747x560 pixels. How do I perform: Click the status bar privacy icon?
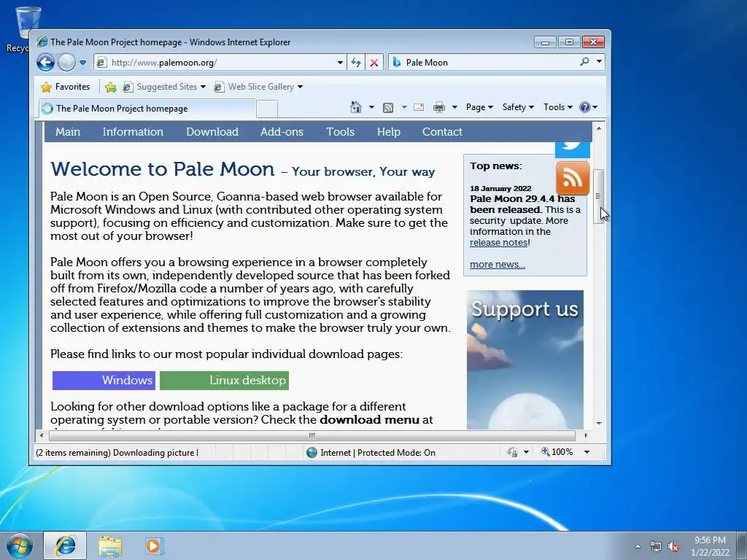[513, 452]
